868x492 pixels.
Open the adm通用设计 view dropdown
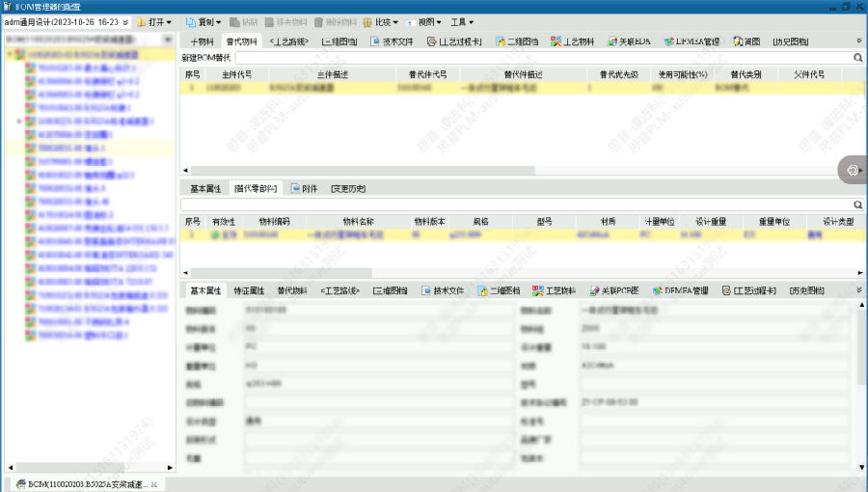coord(126,21)
